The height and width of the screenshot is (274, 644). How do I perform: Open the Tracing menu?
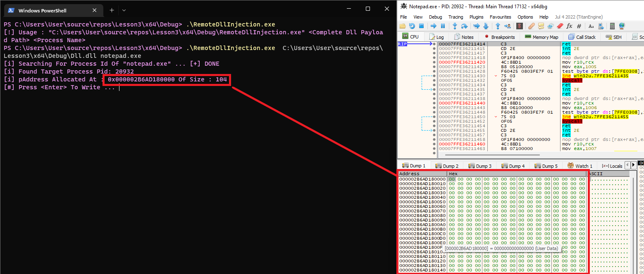(456, 17)
